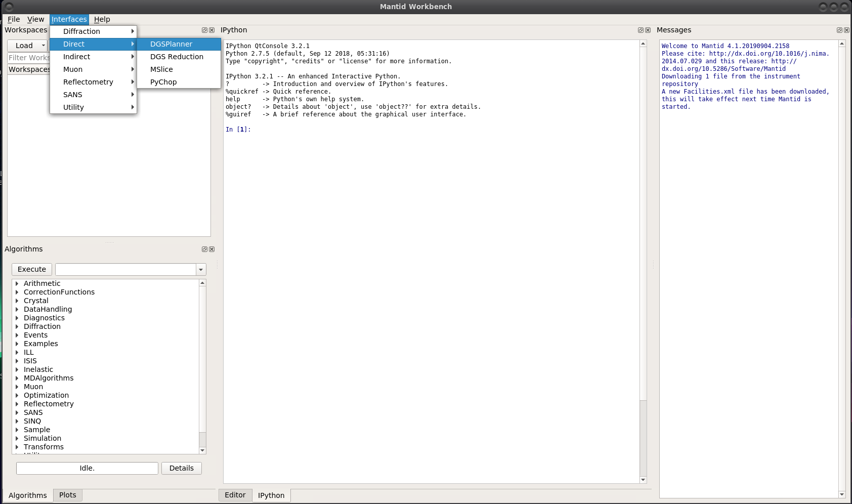Close the Workspaces panel

pos(212,30)
